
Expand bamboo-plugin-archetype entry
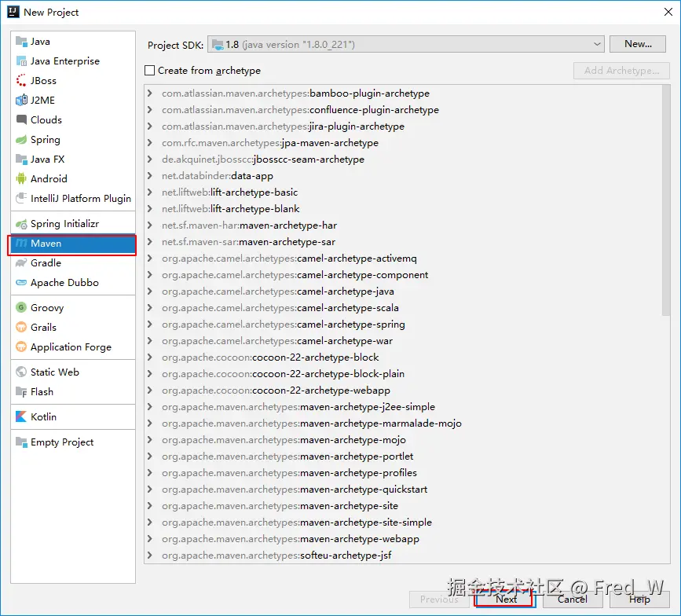pos(150,93)
